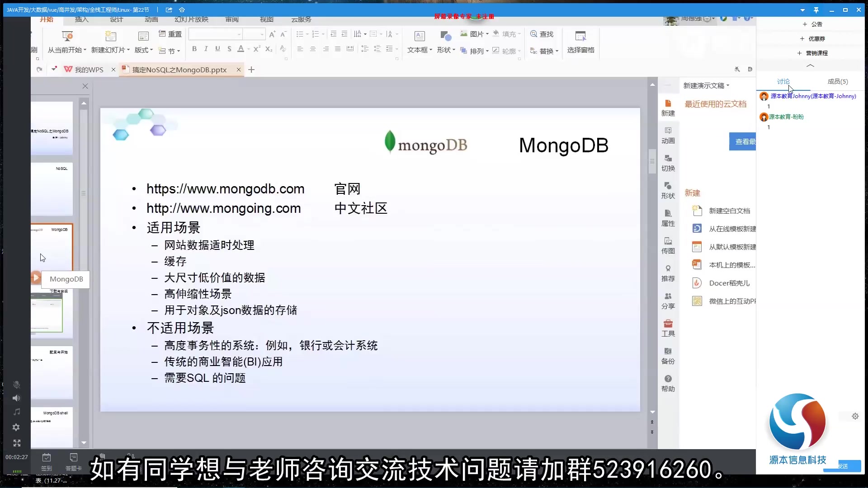Click sidebar 工具 tools icon
This screenshot has width=868, height=488.
[x=668, y=328]
